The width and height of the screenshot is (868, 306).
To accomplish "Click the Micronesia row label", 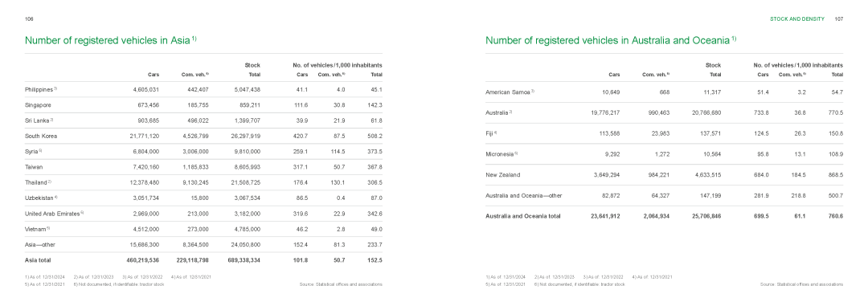I will [501, 154].
